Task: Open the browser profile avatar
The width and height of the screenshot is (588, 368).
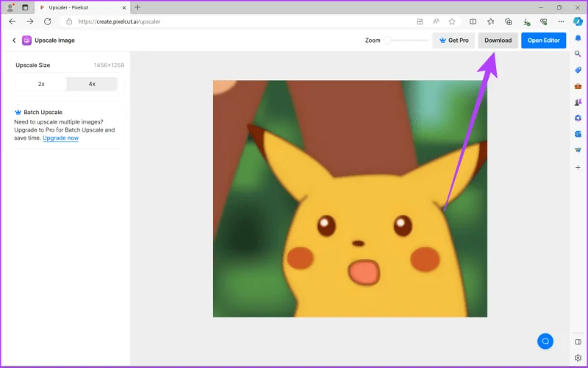Action: coord(10,7)
